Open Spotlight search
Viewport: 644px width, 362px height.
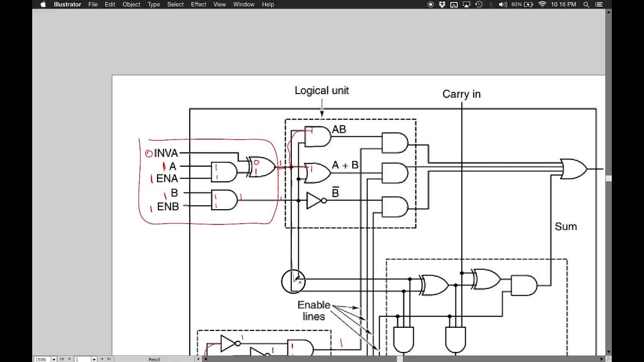(x=586, y=5)
